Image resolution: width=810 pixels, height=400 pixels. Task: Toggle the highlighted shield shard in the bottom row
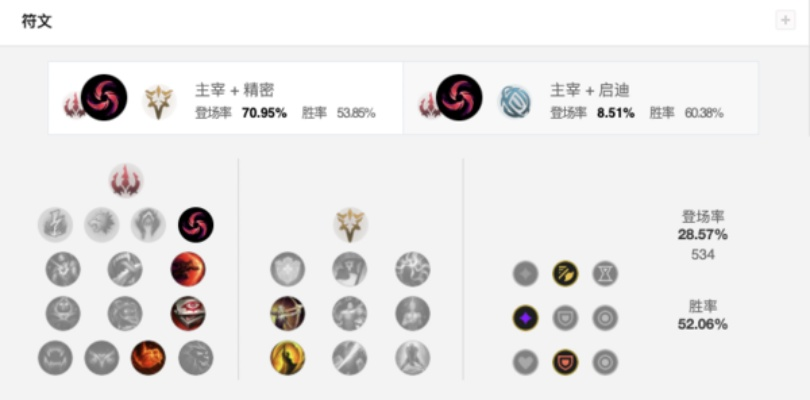point(565,363)
